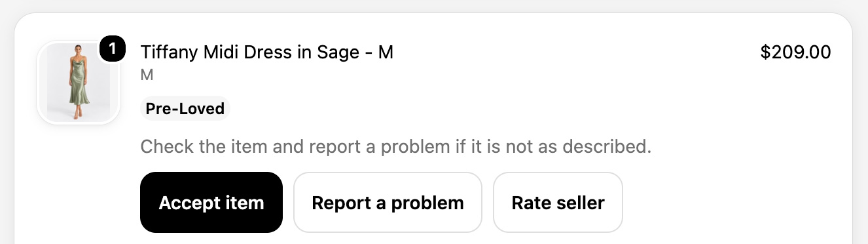Choose the black Accept item button
The image size is (868, 244).
click(x=211, y=202)
